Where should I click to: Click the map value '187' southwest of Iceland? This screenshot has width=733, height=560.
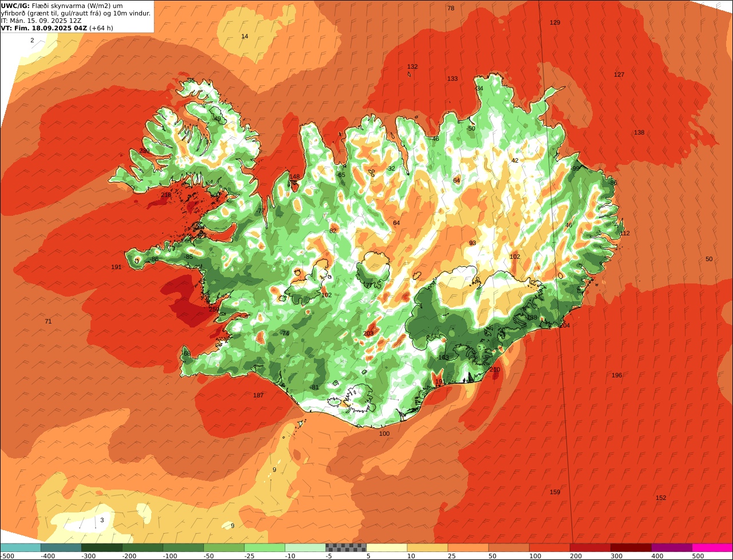click(258, 395)
